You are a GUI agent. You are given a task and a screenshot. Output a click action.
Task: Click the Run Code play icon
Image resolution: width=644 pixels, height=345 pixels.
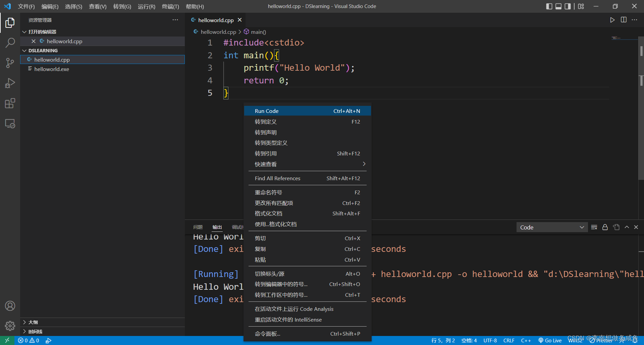coord(612,20)
